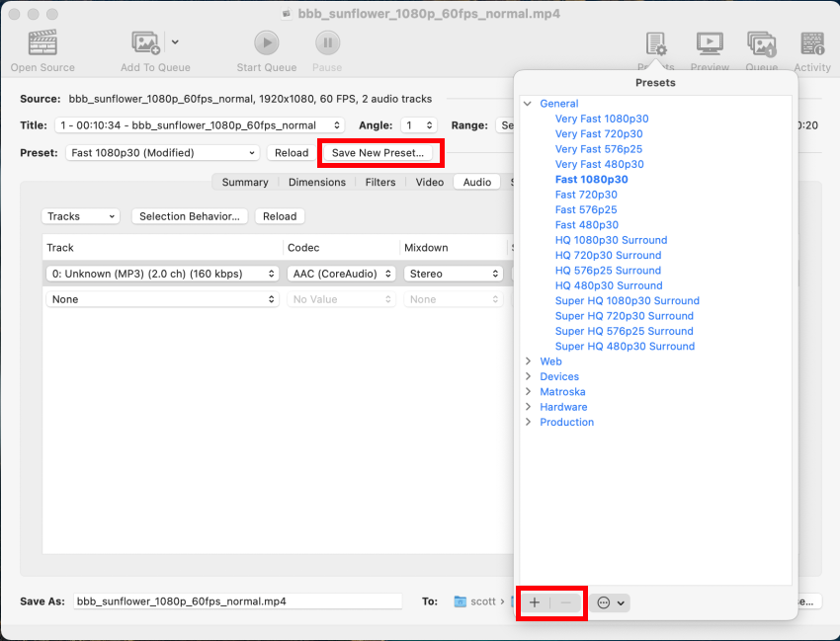
Task: Expand the Web presets category
Action: (528, 361)
